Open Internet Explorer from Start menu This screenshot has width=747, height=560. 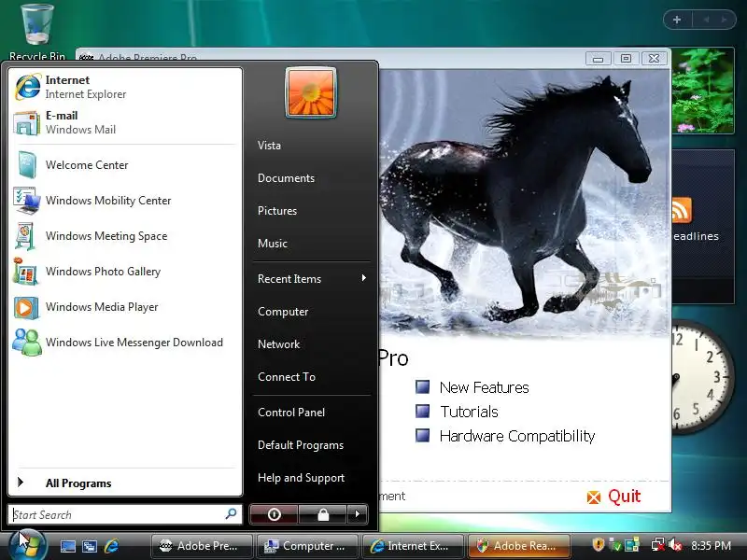(x=125, y=87)
